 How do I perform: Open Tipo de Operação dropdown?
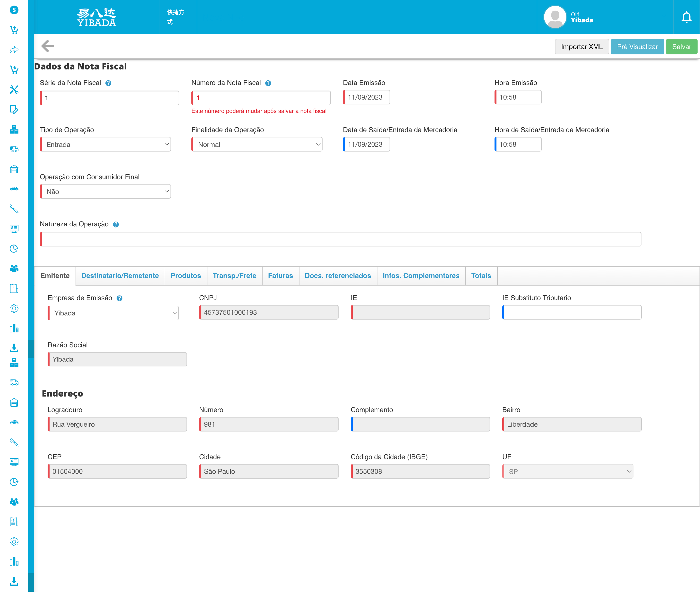pos(105,144)
